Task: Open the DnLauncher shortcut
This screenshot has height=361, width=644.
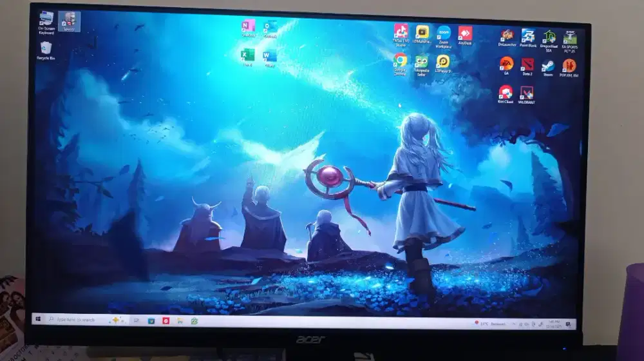Action: (507, 38)
